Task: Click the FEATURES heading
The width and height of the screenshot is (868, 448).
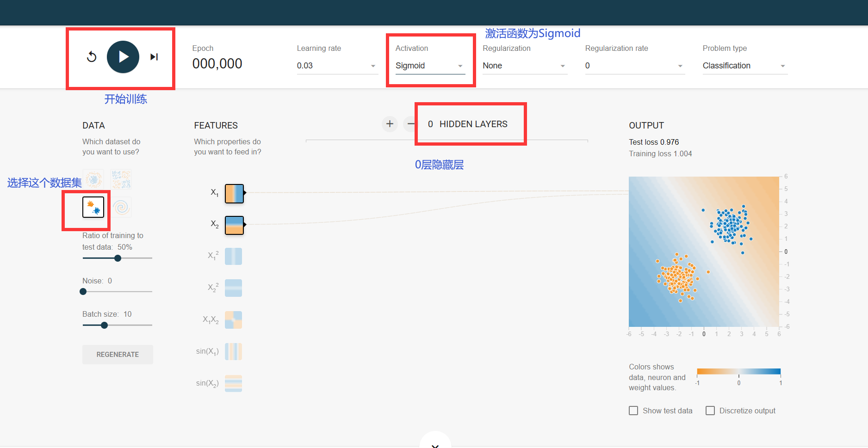Action: click(x=216, y=125)
